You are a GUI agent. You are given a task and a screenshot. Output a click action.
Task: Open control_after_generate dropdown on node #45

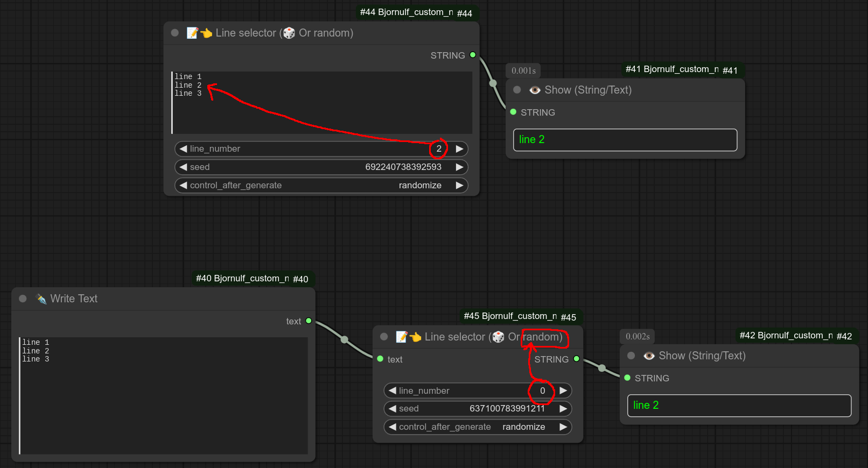(x=478, y=427)
